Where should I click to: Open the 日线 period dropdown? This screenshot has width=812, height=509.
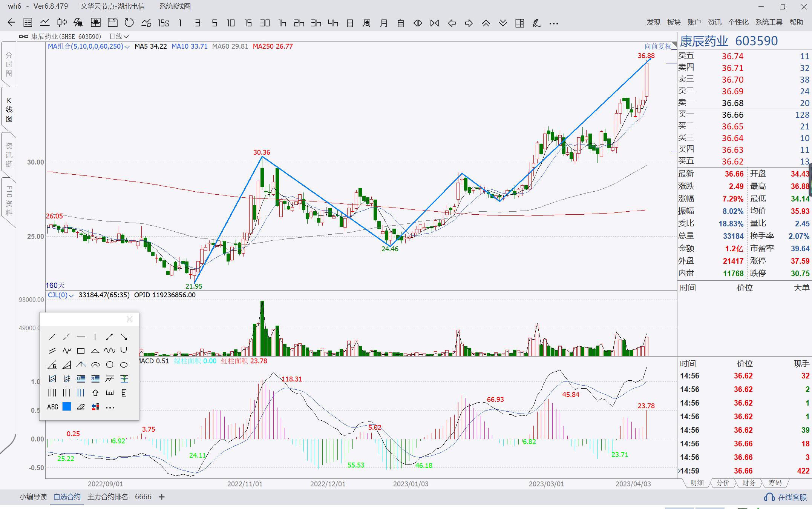click(x=119, y=37)
